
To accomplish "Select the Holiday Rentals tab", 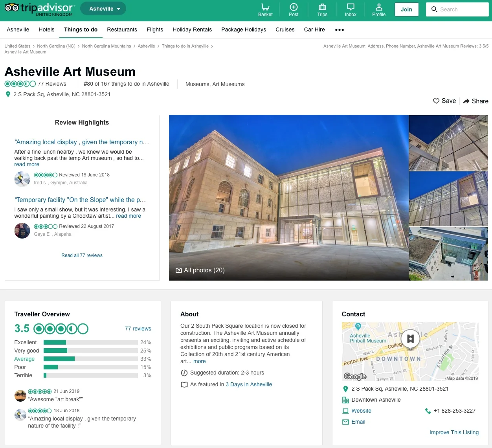I will pyautogui.click(x=192, y=30).
